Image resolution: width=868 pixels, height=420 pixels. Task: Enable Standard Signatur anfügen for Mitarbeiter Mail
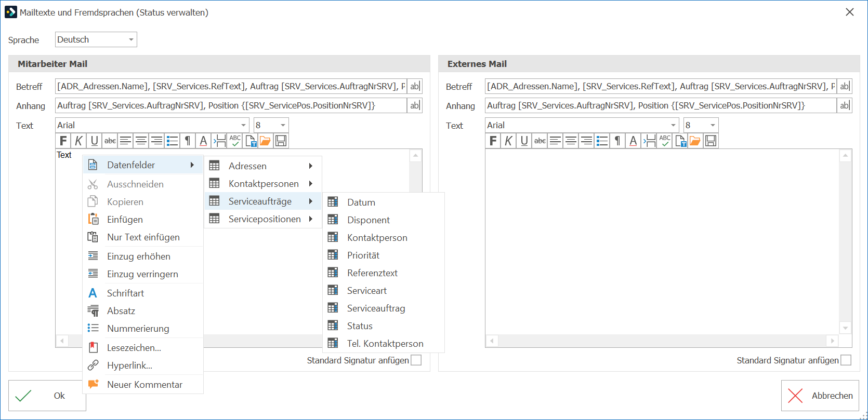tap(416, 360)
